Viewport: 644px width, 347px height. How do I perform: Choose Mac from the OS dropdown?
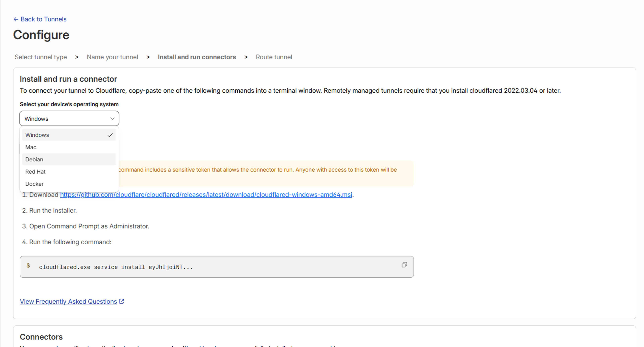pos(69,147)
